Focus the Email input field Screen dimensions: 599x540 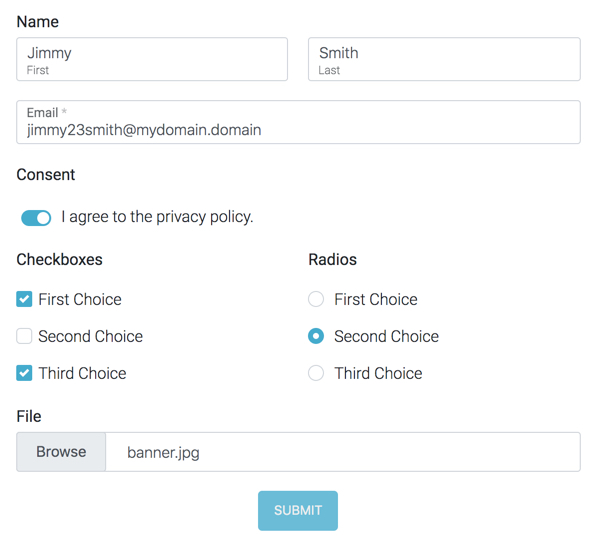tap(298, 122)
